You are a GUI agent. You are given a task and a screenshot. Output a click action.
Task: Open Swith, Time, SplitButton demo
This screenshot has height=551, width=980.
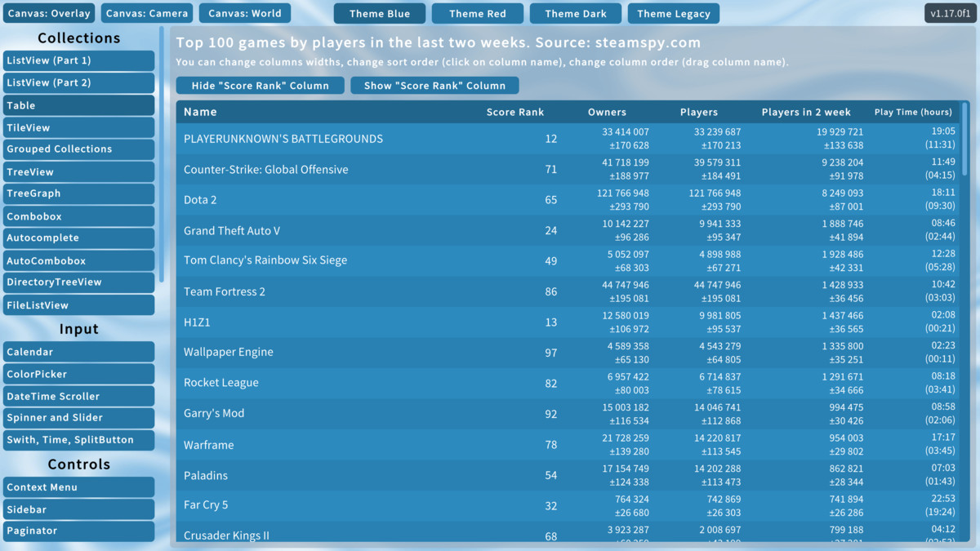[x=78, y=440]
